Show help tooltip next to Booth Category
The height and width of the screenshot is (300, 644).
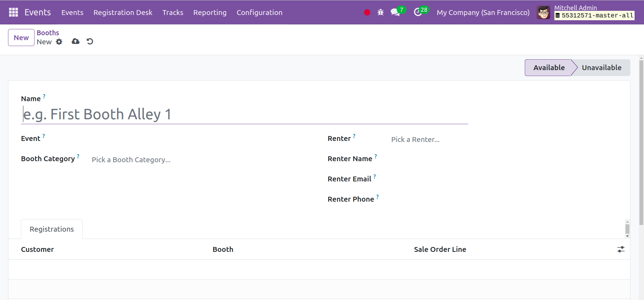click(x=78, y=156)
